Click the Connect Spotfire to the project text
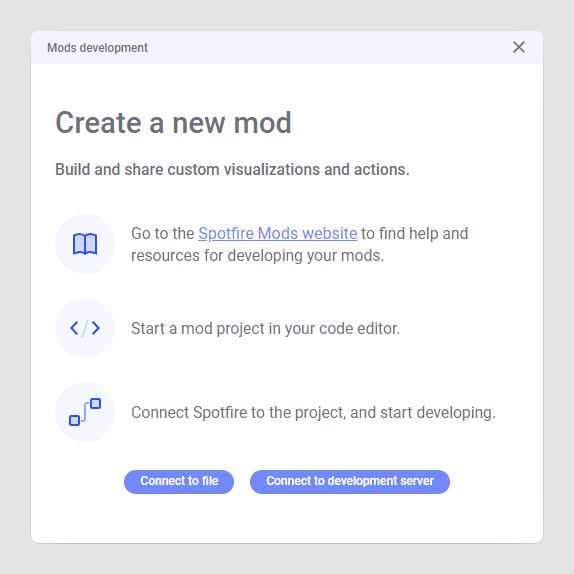 point(313,413)
